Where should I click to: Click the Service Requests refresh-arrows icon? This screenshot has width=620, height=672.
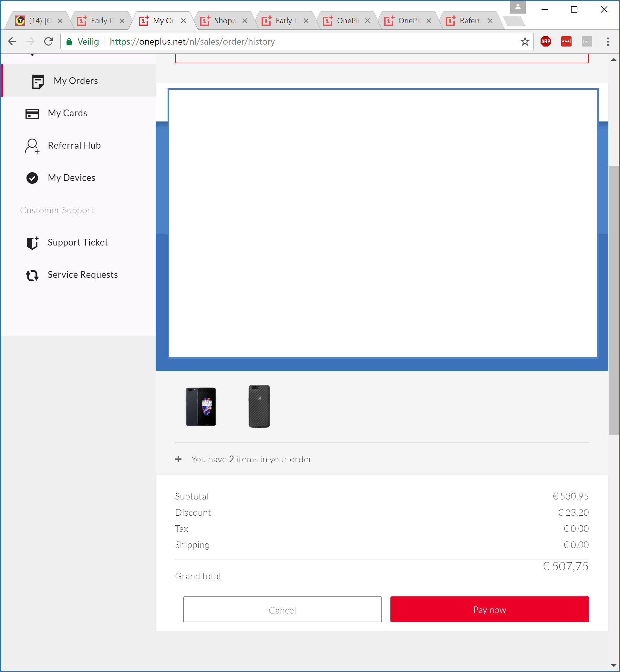pos(32,275)
